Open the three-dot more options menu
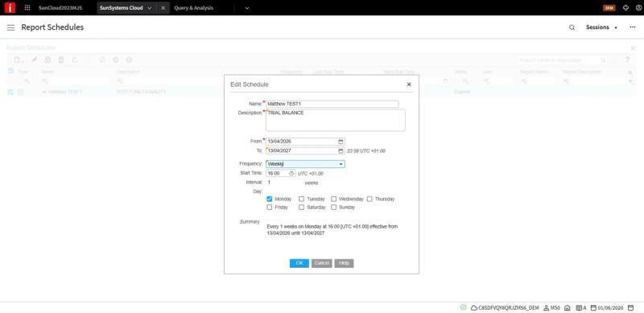The height and width of the screenshot is (313, 644). click(x=633, y=27)
